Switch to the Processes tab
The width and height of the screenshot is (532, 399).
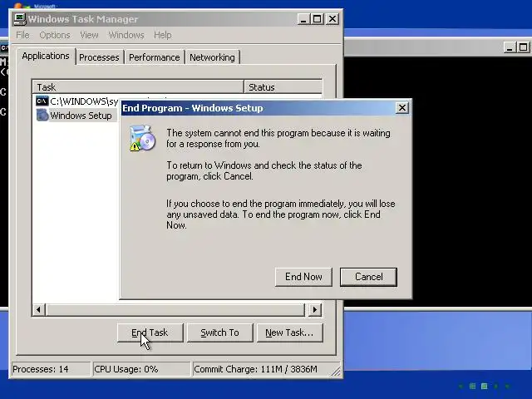coord(99,57)
